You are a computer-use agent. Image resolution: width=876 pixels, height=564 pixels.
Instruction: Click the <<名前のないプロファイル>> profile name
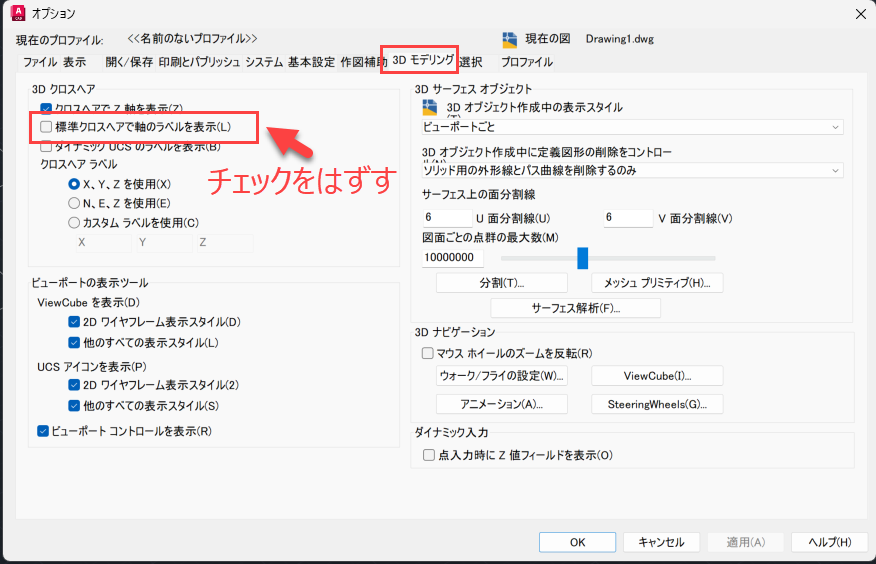click(x=192, y=39)
